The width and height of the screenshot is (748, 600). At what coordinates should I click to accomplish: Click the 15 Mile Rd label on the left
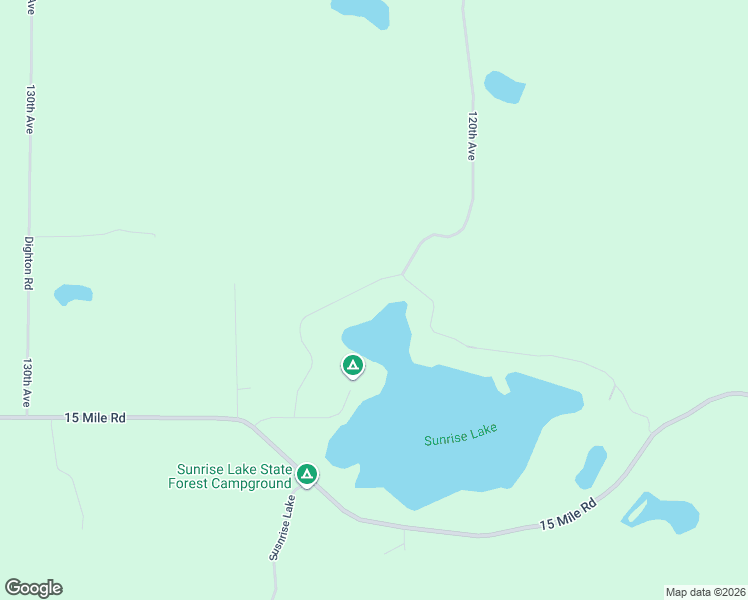[95, 418]
